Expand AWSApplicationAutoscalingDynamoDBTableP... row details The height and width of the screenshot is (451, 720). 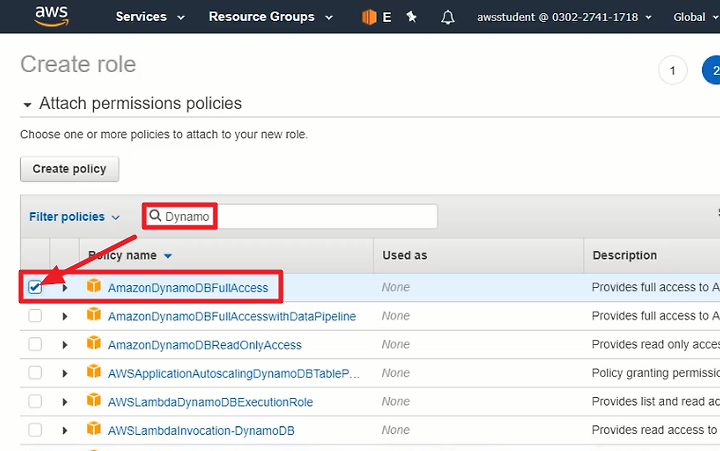click(x=65, y=373)
